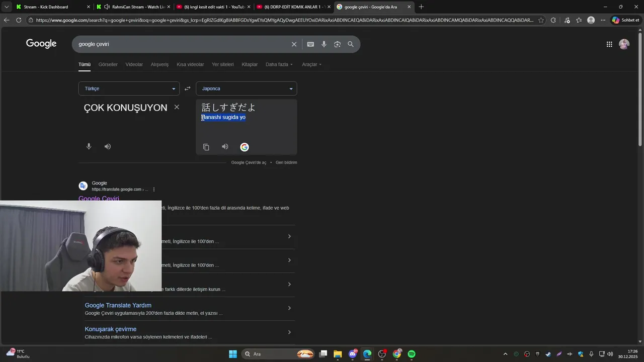Close the google çeviri browser tab
This screenshot has height=362, width=644.
(409, 7)
